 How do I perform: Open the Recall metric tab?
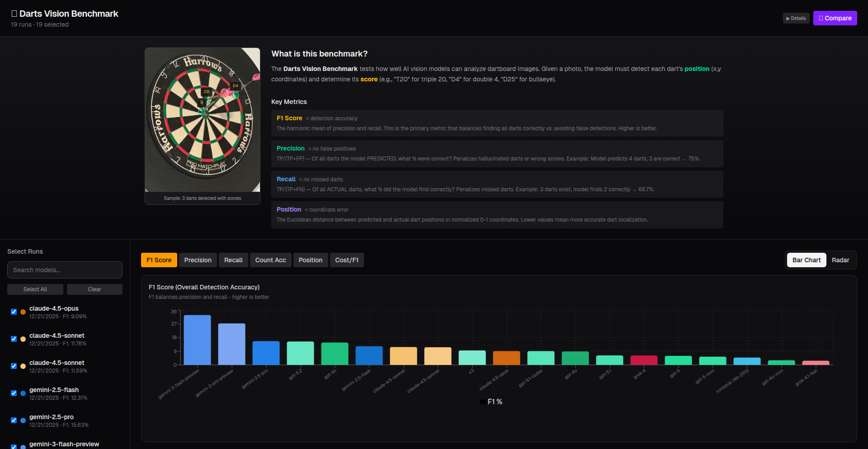tap(233, 260)
